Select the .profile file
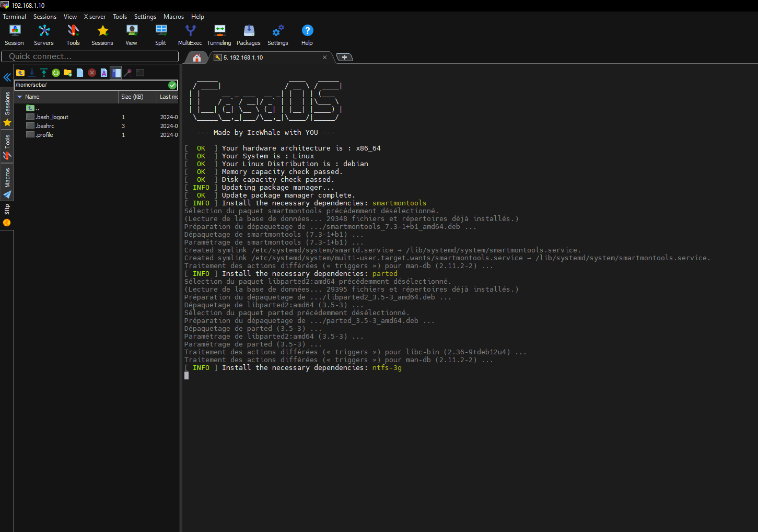 point(40,135)
